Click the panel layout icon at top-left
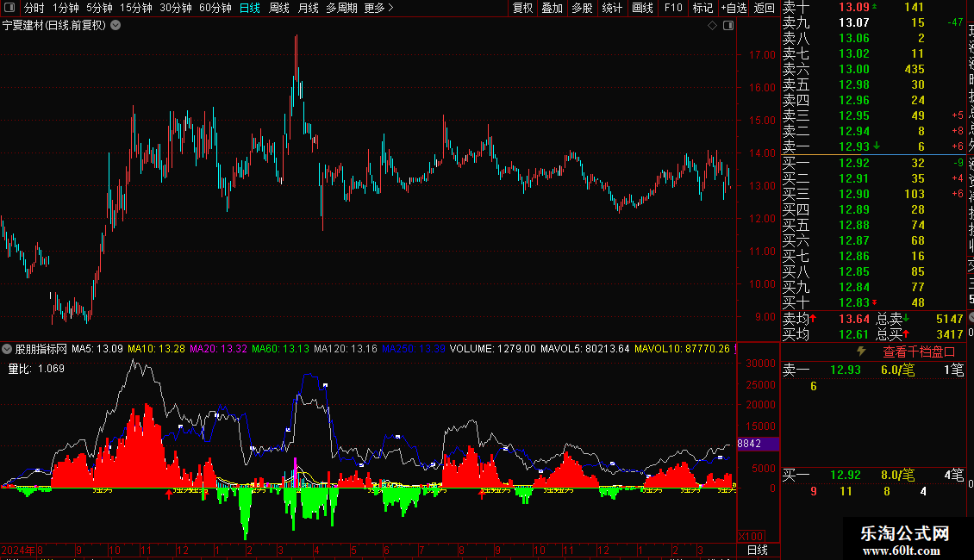Viewport: 974px width, 560px height. [x=9, y=8]
